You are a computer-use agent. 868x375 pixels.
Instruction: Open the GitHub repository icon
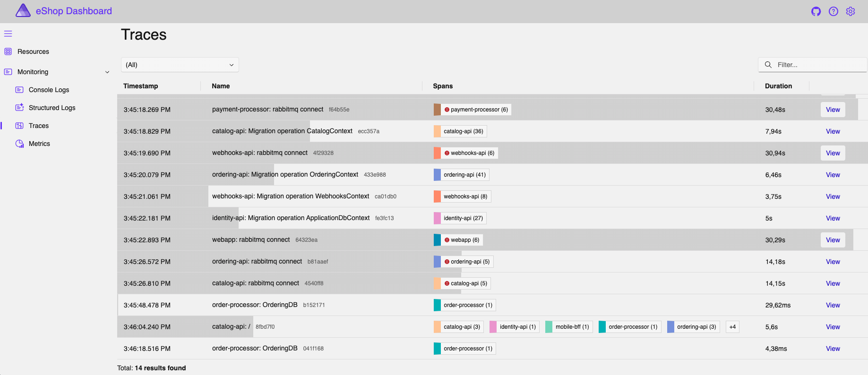pos(816,11)
